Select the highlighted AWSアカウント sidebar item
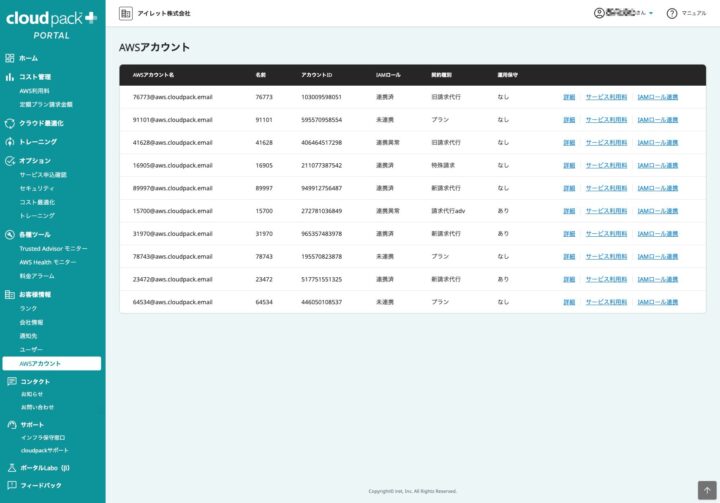Screen dimensions: 720x503 [51, 363]
